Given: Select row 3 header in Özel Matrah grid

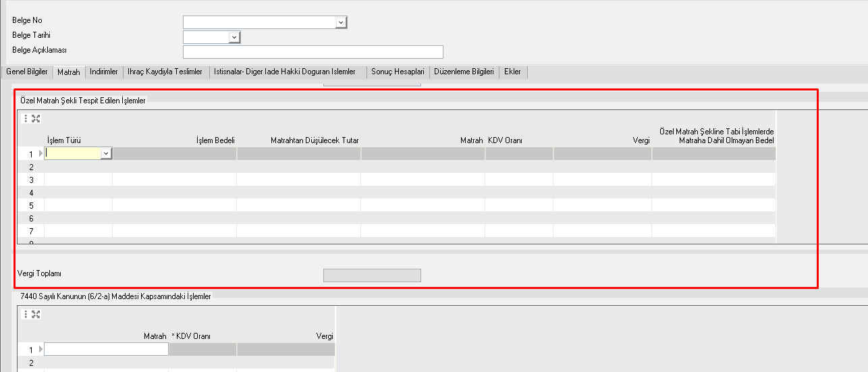Looking at the screenshot, I should 31,180.
